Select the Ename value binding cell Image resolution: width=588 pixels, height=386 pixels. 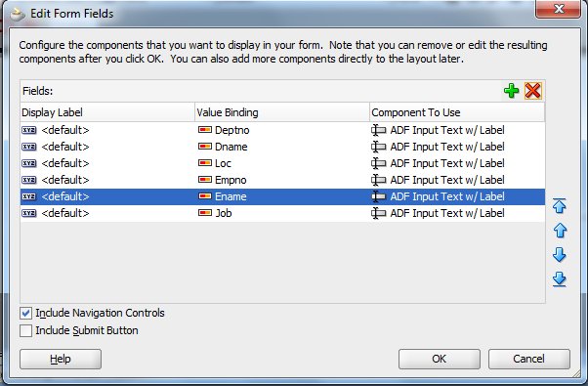[282, 196]
